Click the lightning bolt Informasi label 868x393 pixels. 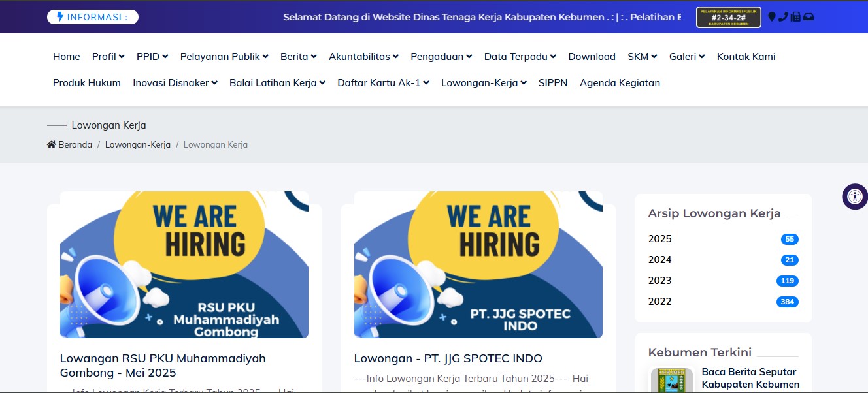(x=93, y=17)
